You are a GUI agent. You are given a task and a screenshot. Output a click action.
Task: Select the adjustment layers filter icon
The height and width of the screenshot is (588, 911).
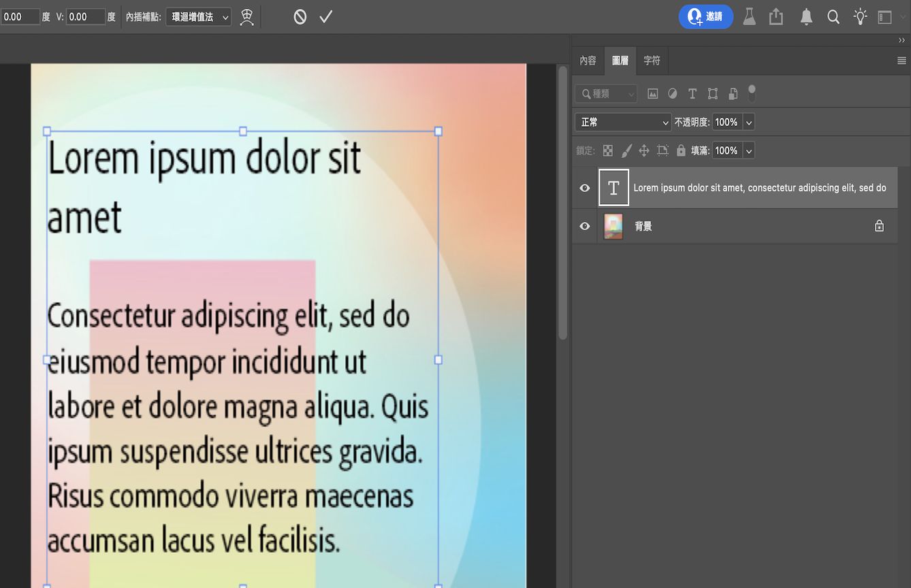[672, 93]
